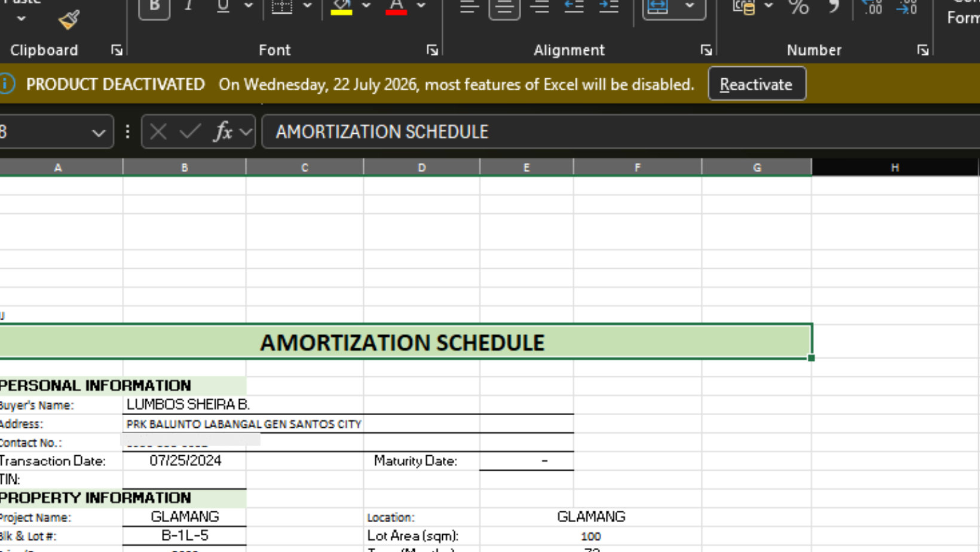Select GLAMANG beside the Location label

coord(591,517)
